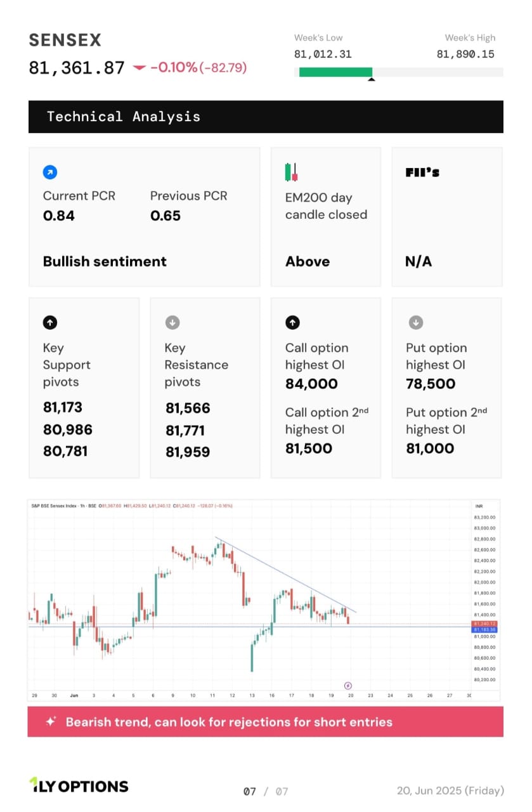Click the week's low-high range bar marker
The width and height of the screenshot is (532, 812).
coord(372,79)
